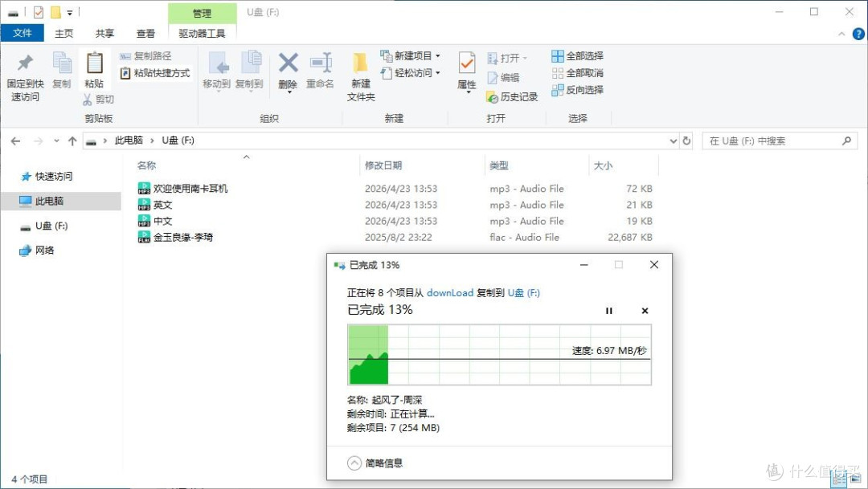Image resolution: width=868 pixels, height=489 pixels.
Task: Click the blue Help question mark icon
Action: click(858, 34)
